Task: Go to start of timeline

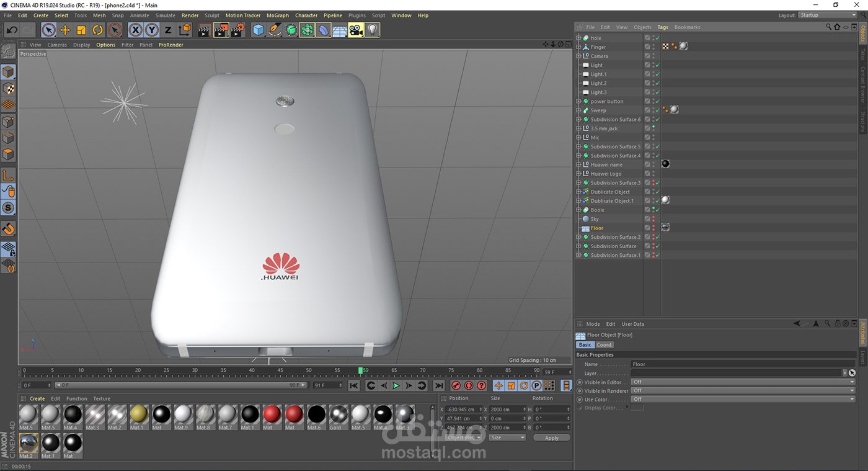Action: tap(353, 386)
